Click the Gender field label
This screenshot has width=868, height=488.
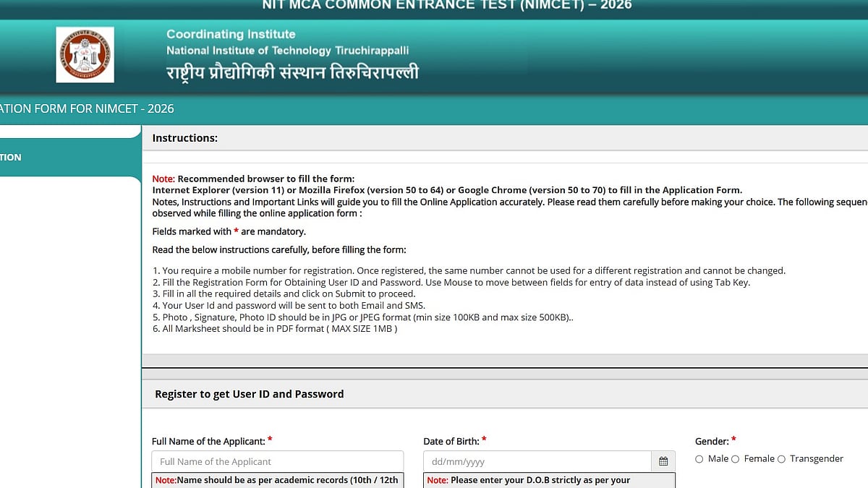pyautogui.click(x=711, y=441)
